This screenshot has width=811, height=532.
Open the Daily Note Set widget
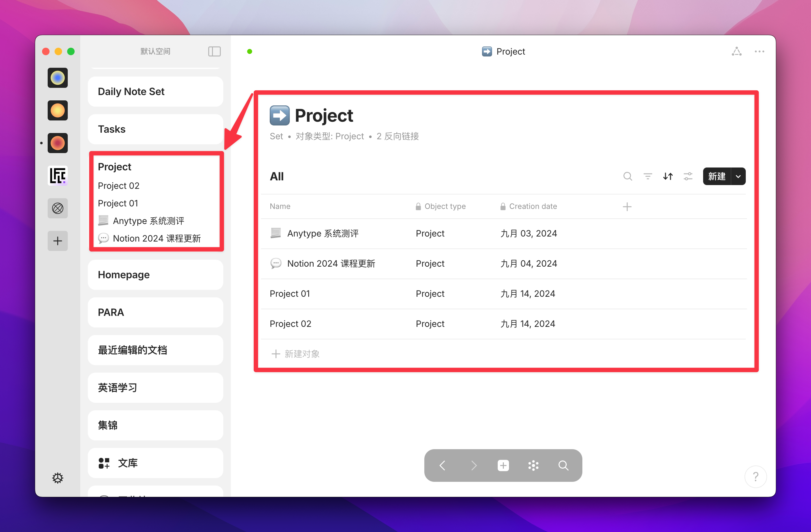click(155, 92)
